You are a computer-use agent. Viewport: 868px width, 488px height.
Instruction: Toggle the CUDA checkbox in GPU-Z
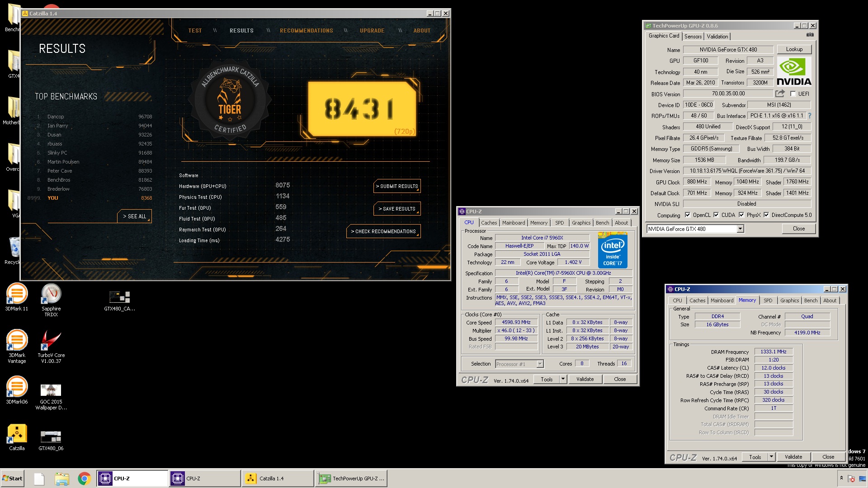[x=716, y=215]
